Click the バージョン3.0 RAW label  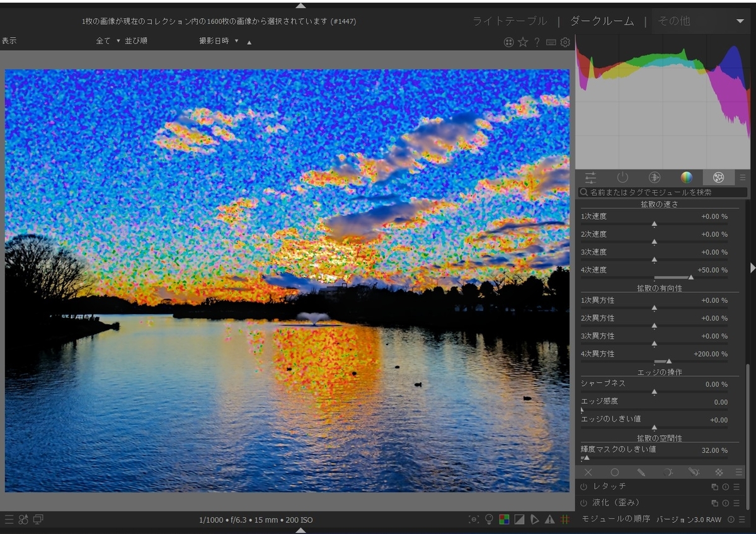pyautogui.click(x=689, y=520)
